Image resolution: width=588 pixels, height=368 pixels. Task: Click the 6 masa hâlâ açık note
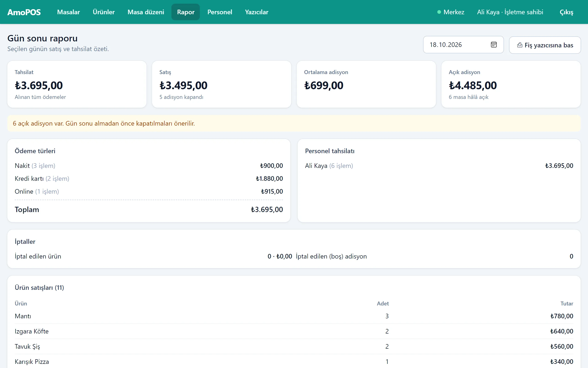click(469, 97)
